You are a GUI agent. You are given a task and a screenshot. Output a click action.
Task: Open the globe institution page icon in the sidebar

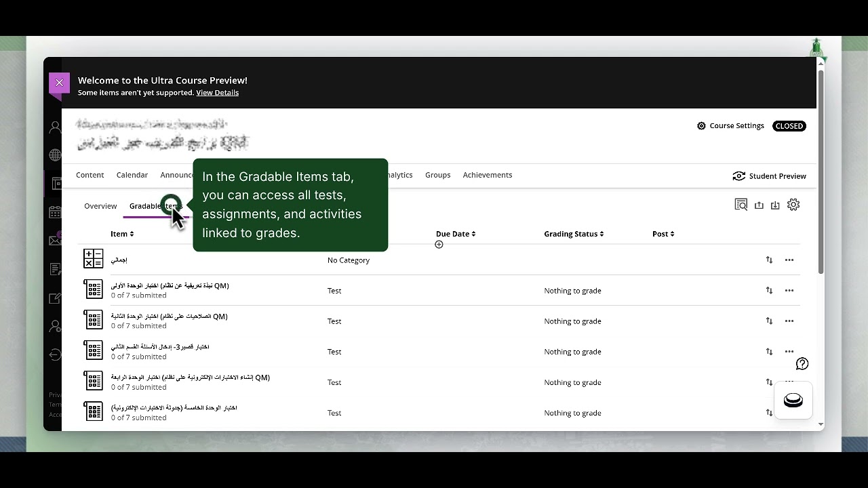(x=55, y=155)
